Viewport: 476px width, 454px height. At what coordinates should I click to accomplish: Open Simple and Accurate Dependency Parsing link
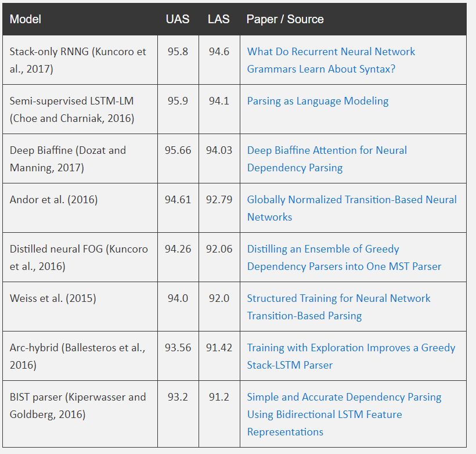344,414
